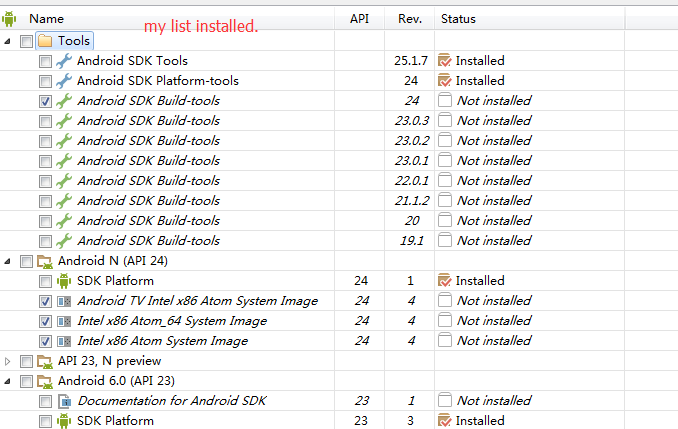This screenshot has height=429, width=678.
Task: Expand the API 23, N preview node
Action: pyautogui.click(x=7, y=361)
